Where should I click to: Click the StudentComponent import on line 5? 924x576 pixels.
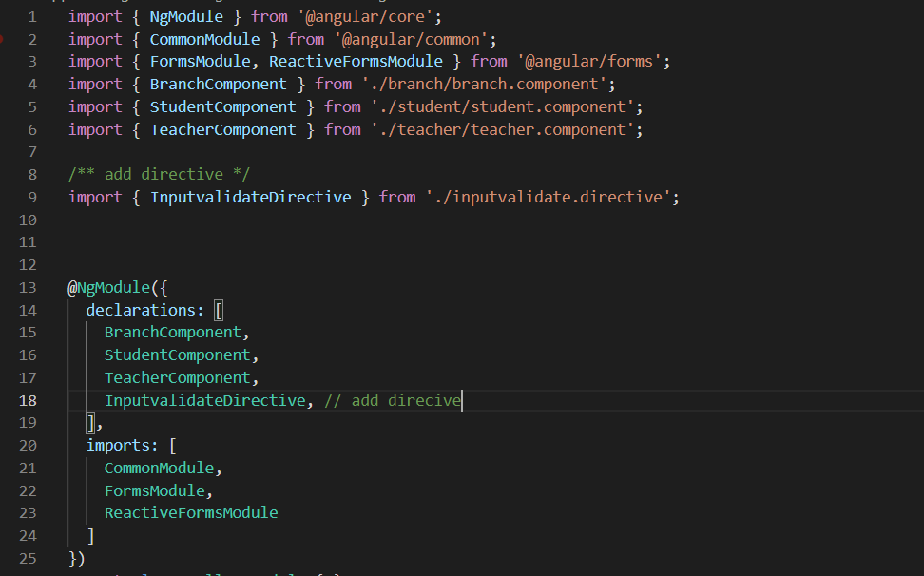pos(222,106)
